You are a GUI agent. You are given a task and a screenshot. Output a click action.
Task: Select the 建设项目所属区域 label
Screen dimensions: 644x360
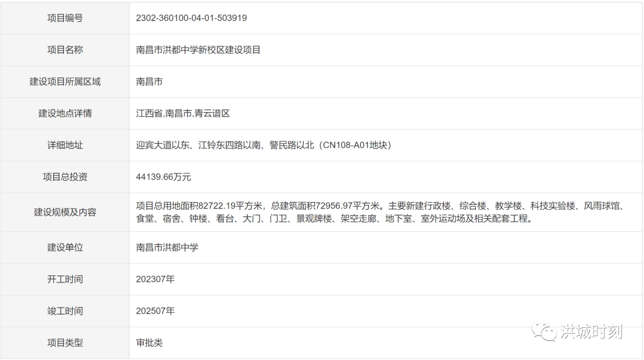tap(65, 82)
